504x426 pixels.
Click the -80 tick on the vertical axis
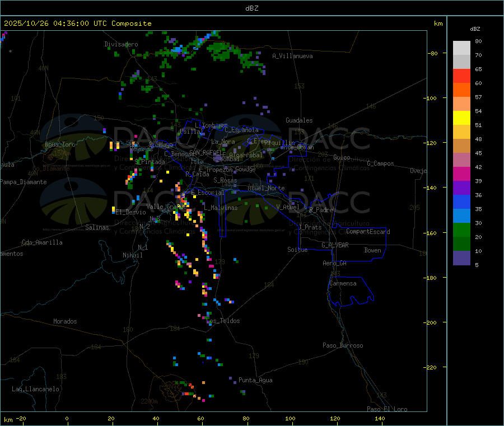click(x=433, y=53)
